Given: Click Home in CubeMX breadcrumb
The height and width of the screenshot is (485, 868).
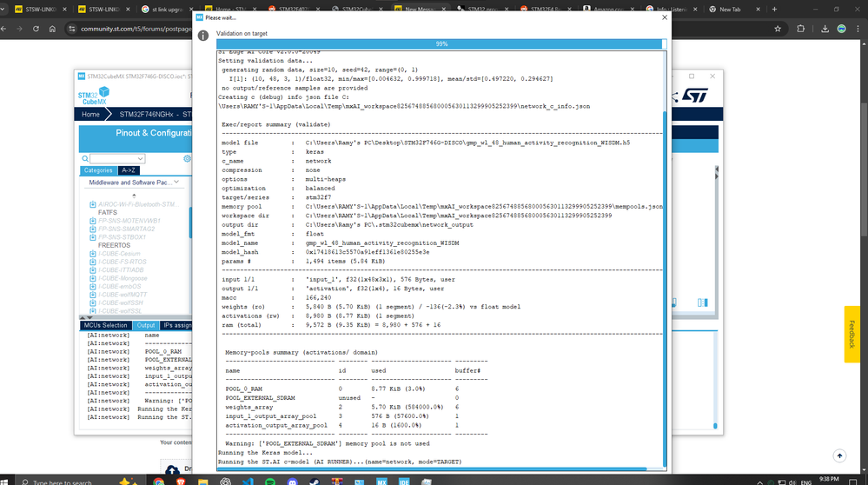Looking at the screenshot, I should tap(90, 115).
